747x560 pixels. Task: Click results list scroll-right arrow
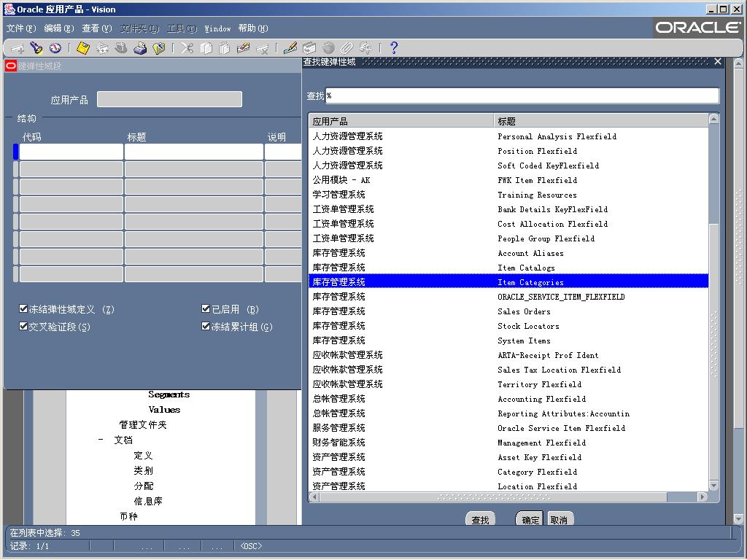[x=703, y=497]
